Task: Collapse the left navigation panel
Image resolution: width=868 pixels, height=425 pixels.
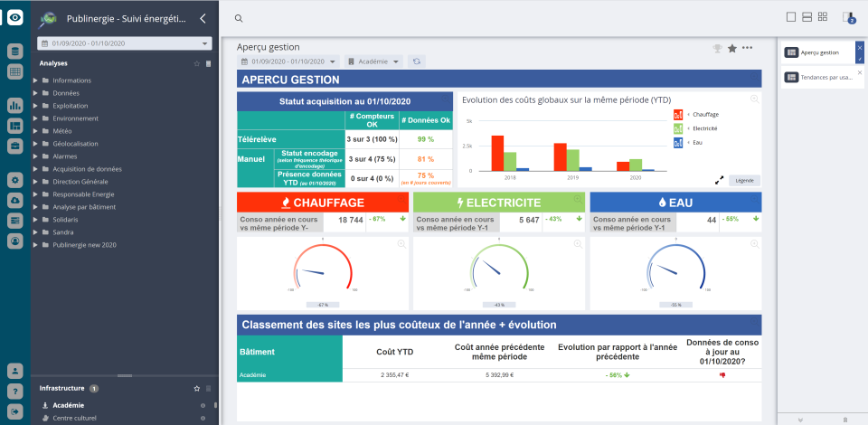Action: coord(203,18)
